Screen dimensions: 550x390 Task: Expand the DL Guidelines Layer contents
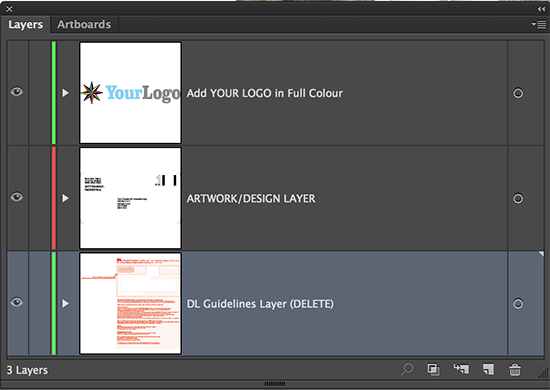pyautogui.click(x=65, y=303)
